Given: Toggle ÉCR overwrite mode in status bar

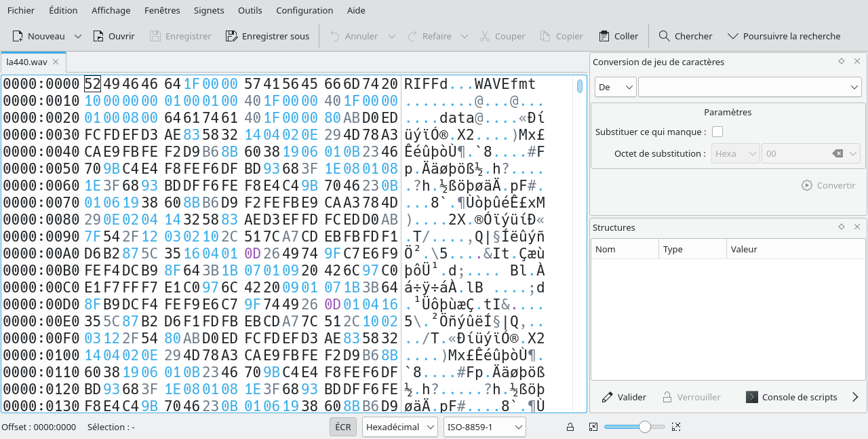Looking at the screenshot, I should (x=343, y=427).
